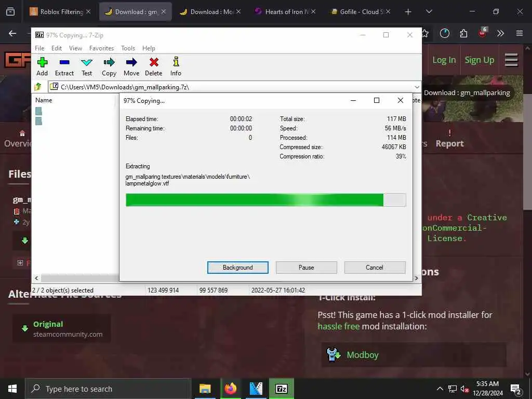Open File Explorer from the taskbar

[x=205, y=389]
